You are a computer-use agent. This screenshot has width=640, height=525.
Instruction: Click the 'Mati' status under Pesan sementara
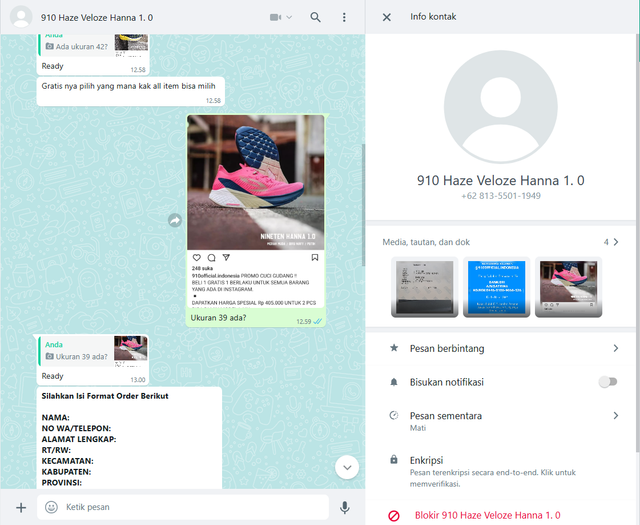pyautogui.click(x=418, y=428)
